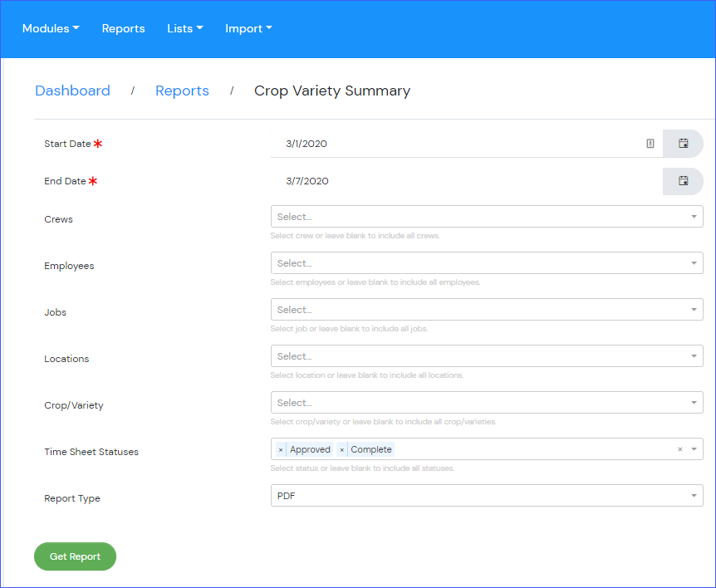
Task: Click the End Date label
Action: pyautogui.click(x=66, y=181)
